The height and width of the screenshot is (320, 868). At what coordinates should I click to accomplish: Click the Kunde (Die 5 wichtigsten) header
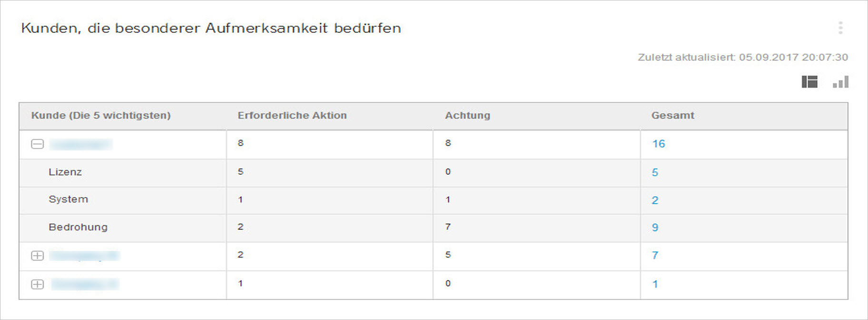point(101,116)
